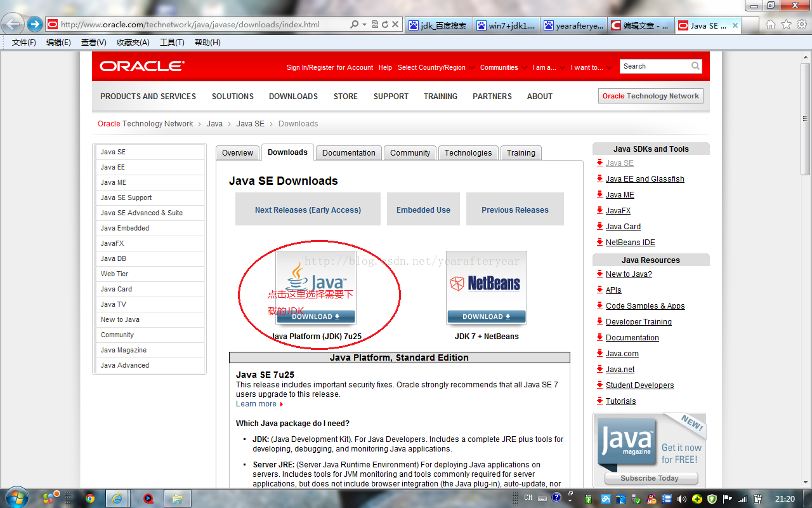Image resolution: width=812 pixels, height=508 pixels.
Task: Refresh the page with the reload icon
Action: pyautogui.click(x=384, y=25)
